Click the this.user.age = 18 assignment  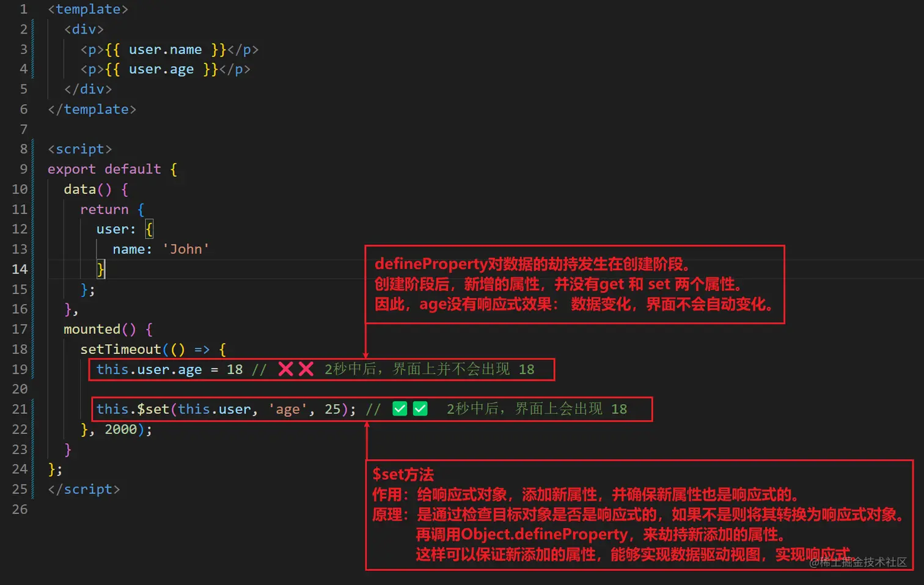(169, 370)
